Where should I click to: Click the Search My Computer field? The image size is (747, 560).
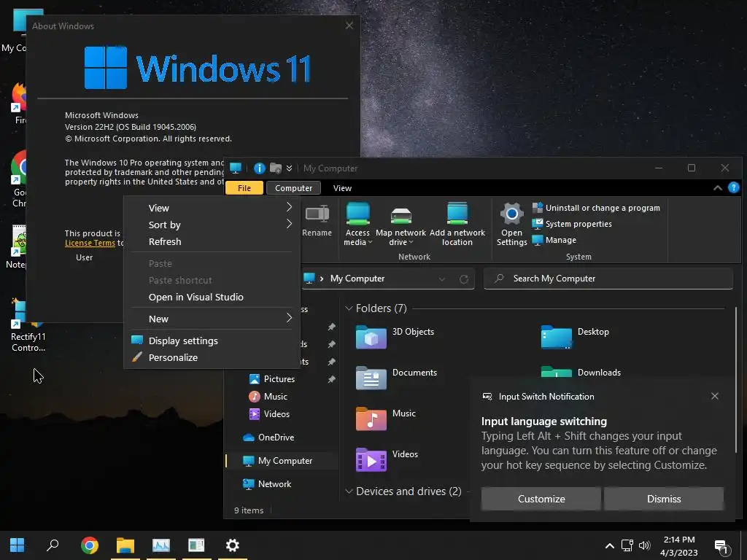608,279
